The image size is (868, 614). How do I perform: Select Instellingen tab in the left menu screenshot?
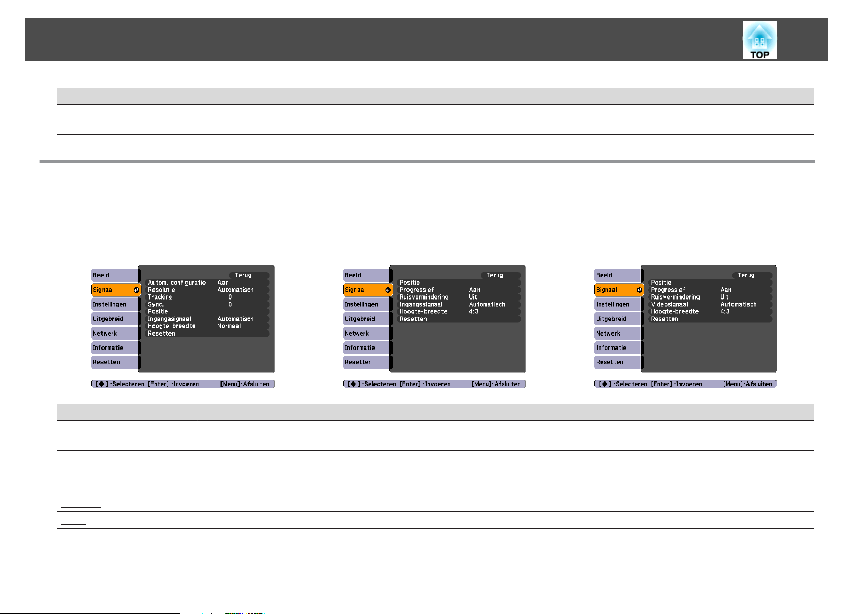(115, 304)
